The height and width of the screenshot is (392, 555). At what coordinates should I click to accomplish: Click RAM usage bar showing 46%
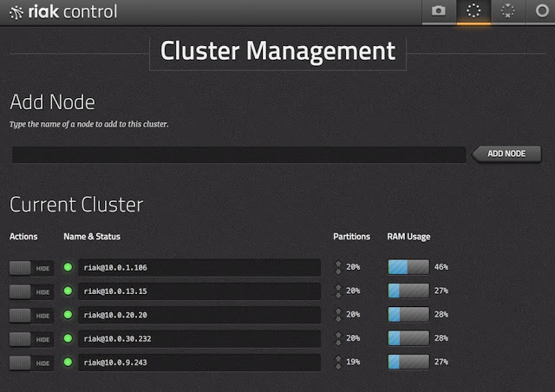408,267
